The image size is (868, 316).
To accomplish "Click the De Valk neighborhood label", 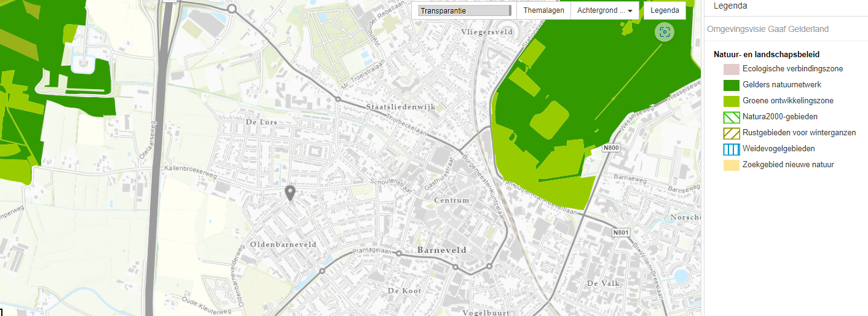I will [x=603, y=283].
